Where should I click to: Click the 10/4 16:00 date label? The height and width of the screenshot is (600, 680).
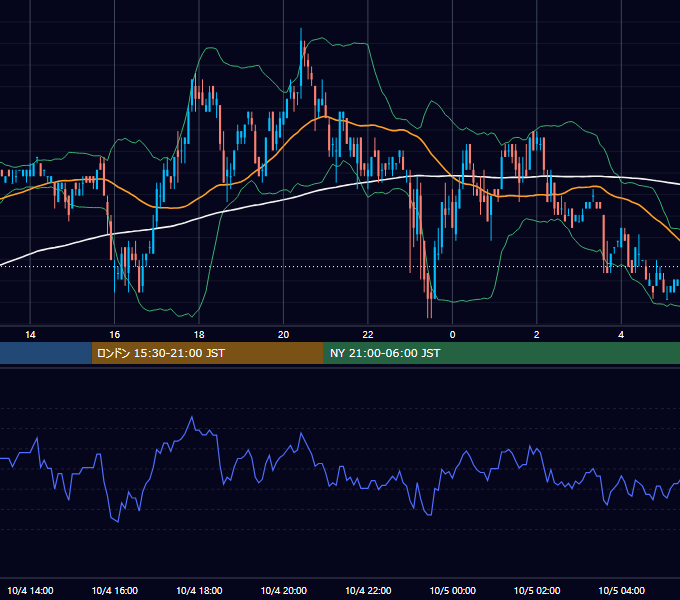coord(114,590)
